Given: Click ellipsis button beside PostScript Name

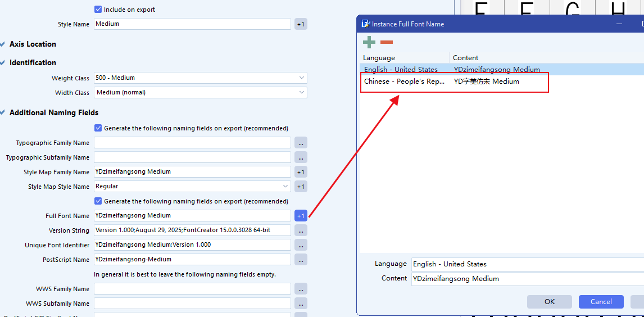Looking at the screenshot, I should [301, 260].
